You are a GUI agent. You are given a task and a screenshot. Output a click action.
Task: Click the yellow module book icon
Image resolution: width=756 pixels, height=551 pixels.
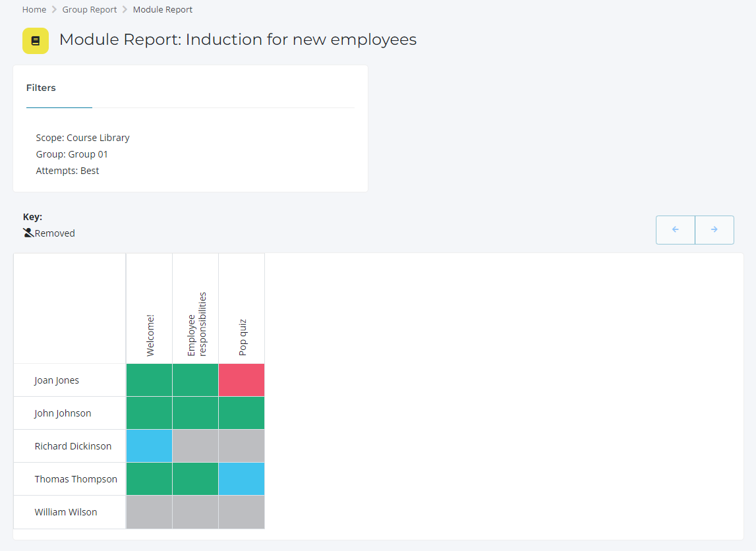35,40
